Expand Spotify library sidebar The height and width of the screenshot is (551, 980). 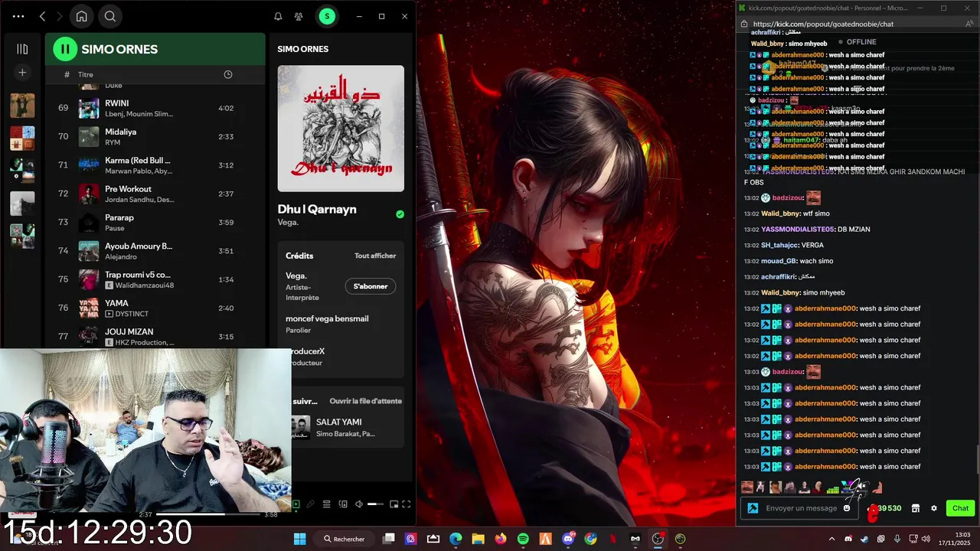pyautogui.click(x=22, y=49)
